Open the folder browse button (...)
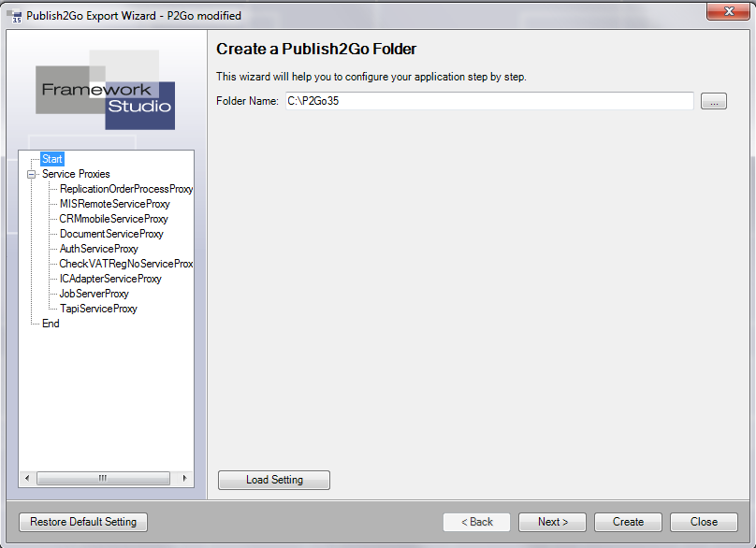The width and height of the screenshot is (756, 548). (714, 101)
